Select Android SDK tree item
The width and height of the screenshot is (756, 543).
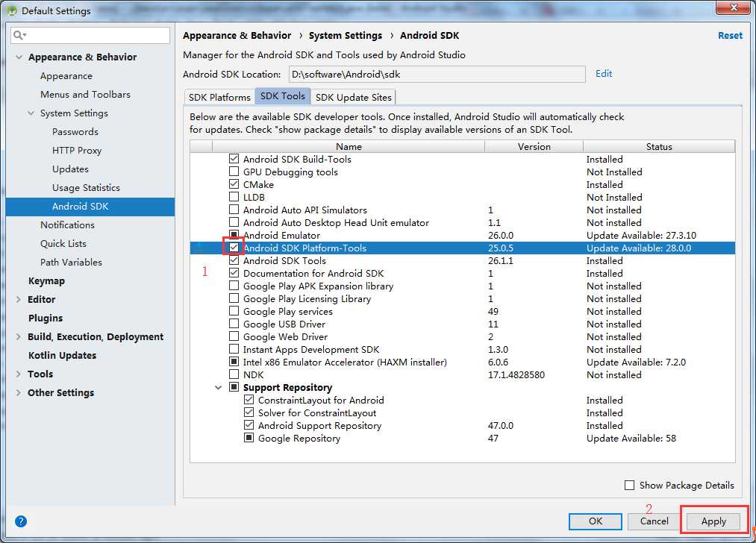(x=90, y=207)
